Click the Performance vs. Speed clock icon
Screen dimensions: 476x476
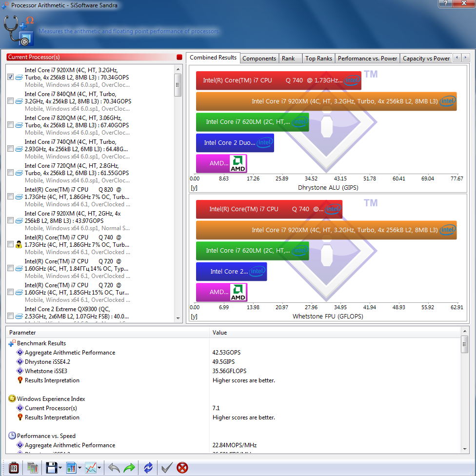coord(12,436)
